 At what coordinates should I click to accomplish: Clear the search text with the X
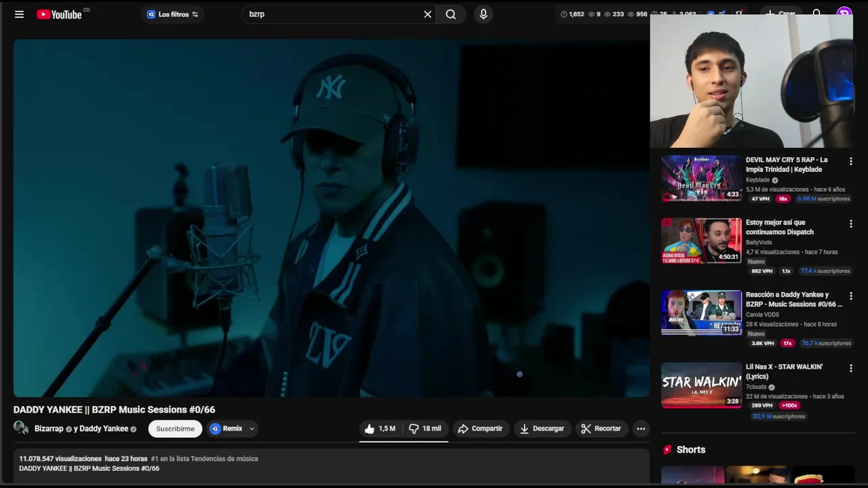tap(428, 14)
